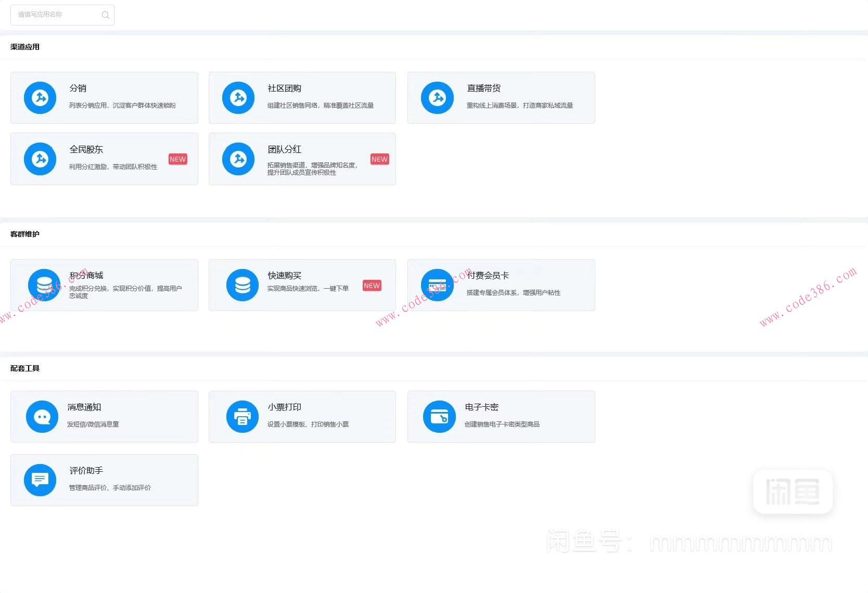The image size is (868, 593).
Task: Click the NEW badge on 快速购买
Action: [x=372, y=286]
